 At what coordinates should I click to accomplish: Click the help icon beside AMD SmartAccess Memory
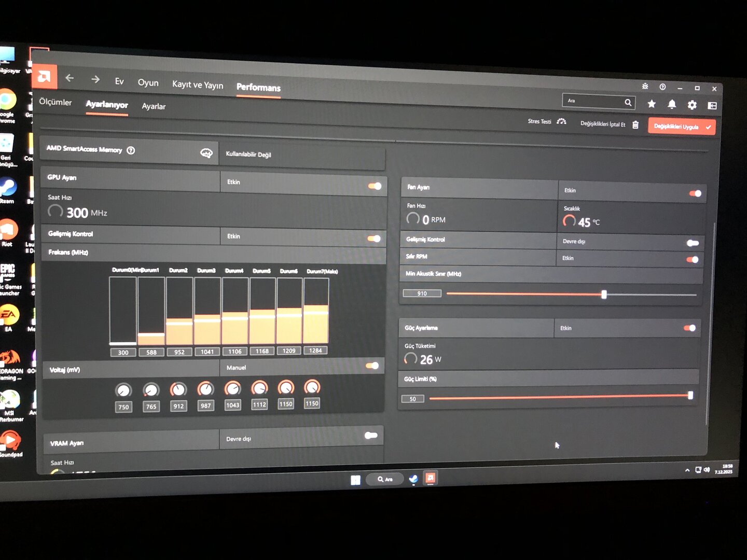[x=131, y=150]
